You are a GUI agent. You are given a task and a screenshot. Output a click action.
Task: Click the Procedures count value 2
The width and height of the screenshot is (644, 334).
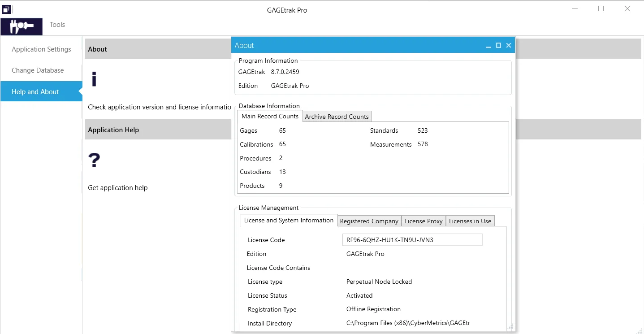pos(281,158)
